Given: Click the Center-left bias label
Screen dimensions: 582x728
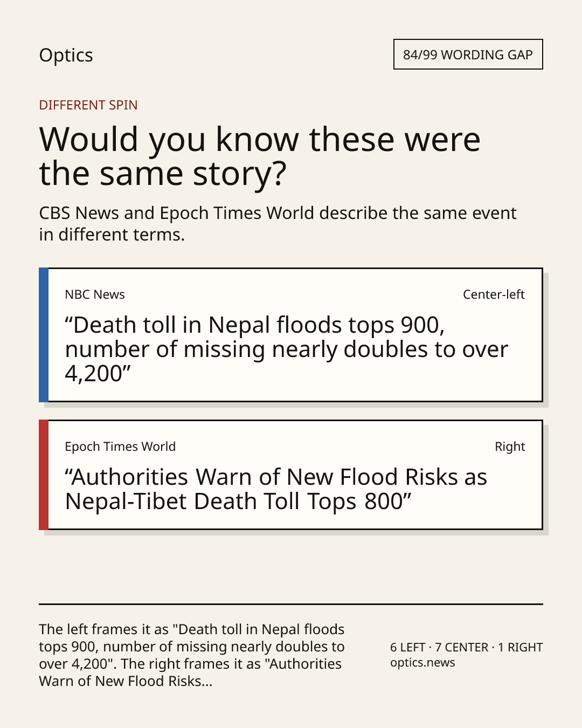Looking at the screenshot, I should [x=494, y=294].
